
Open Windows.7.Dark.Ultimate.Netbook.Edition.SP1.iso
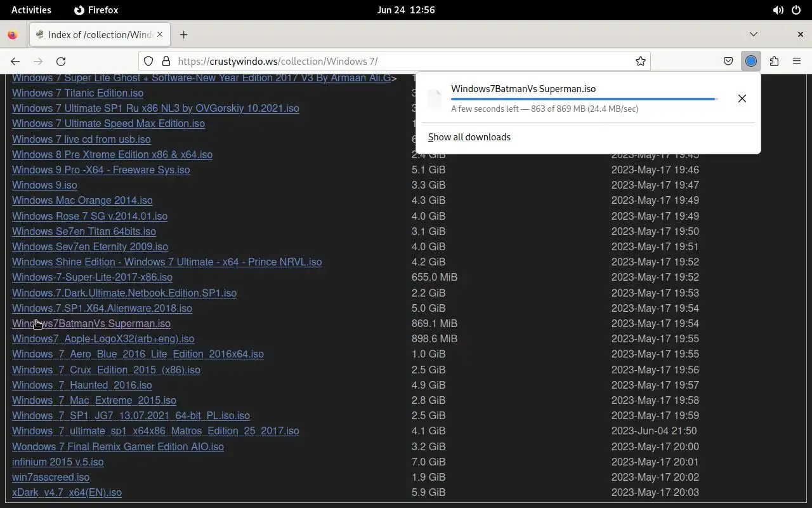coord(124,293)
